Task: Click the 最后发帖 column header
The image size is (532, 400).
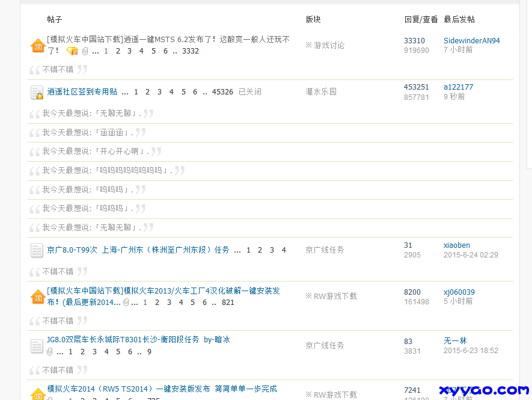Action: [459, 19]
